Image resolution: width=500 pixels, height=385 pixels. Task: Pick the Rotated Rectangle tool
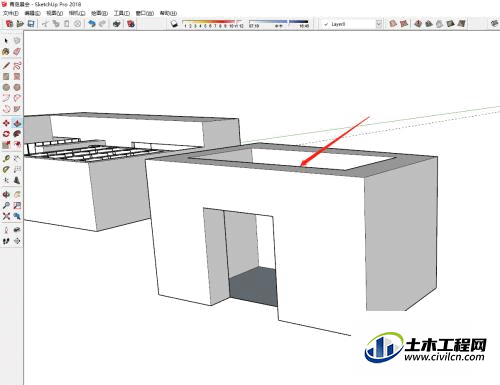point(17,76)
